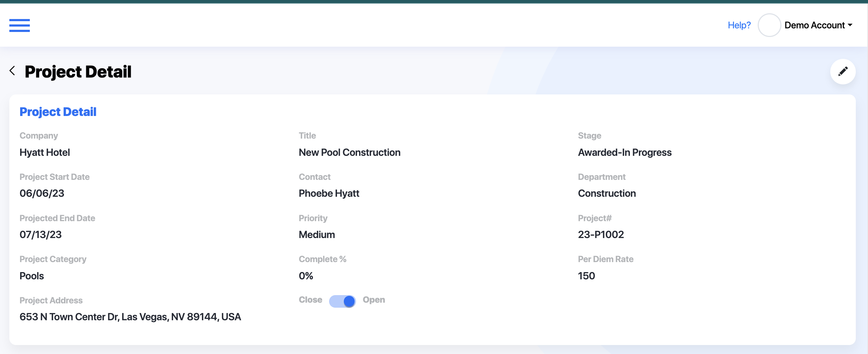The width and height of the screenshot is (868, 354).
Task: Click the Open label beside the switch
Action: tap(374, 300)
